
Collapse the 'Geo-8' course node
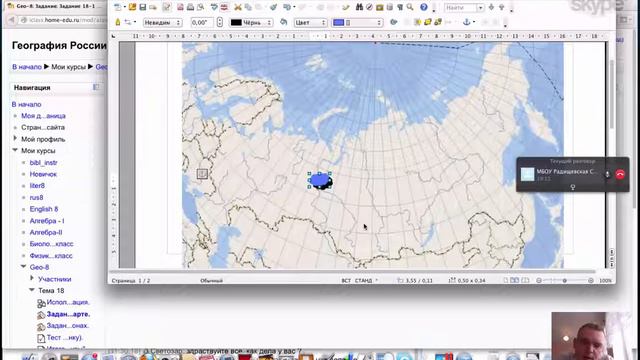point(24,267)
